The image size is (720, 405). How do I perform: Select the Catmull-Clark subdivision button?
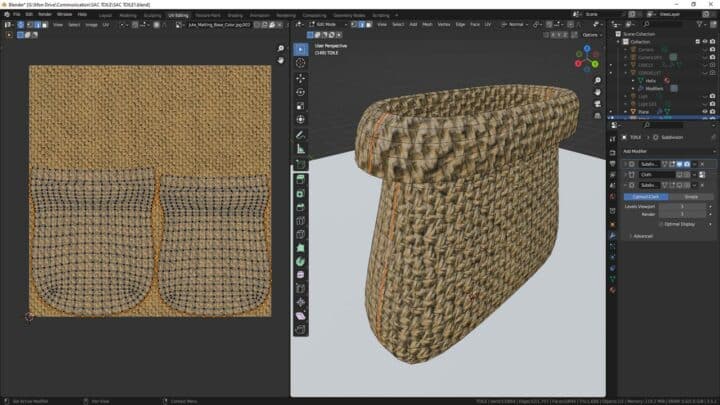646,197
